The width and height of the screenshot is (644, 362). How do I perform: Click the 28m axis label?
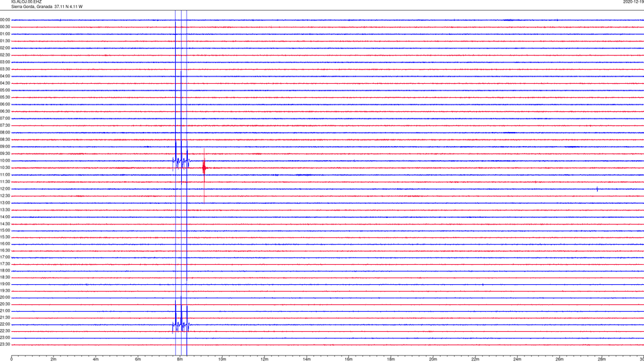(x=602, y=359)
